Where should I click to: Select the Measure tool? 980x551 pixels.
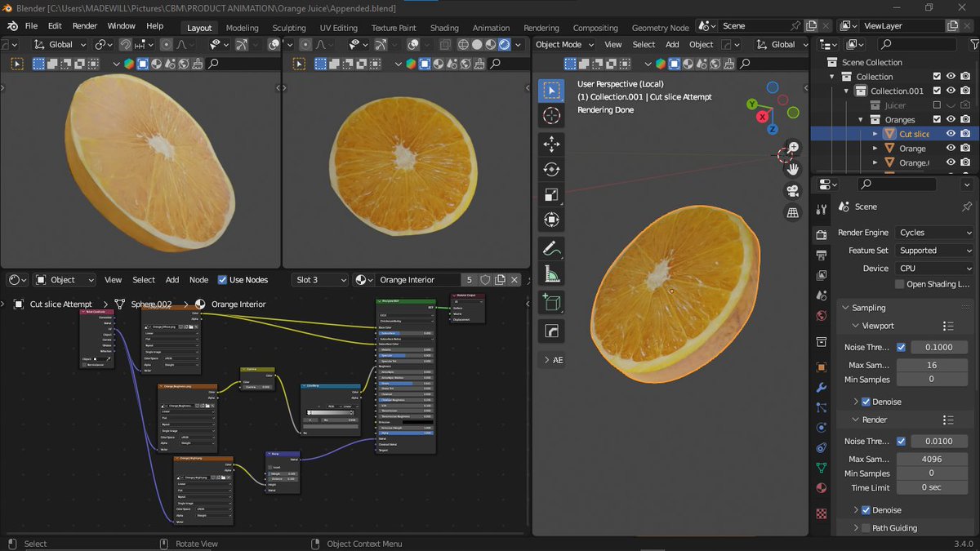coord(551,274)
